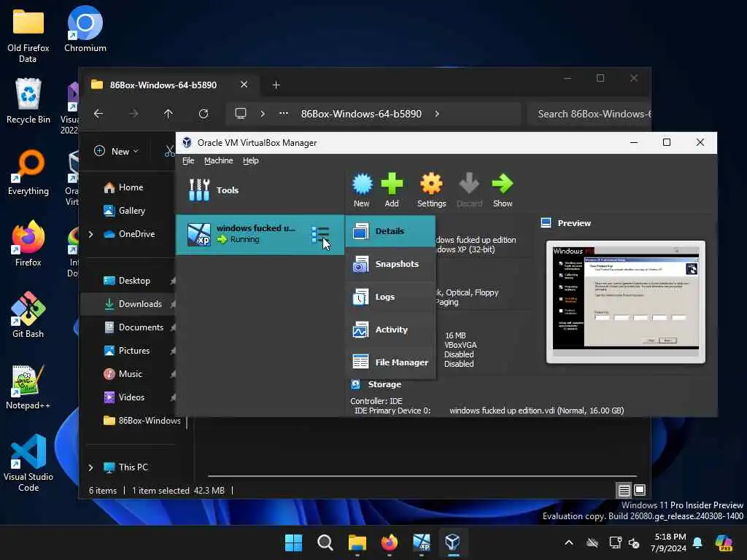Viewport: 747px width, 560px height.
Task: Click the windows fucked up edition.vdi entry
Action: point(536,411)
